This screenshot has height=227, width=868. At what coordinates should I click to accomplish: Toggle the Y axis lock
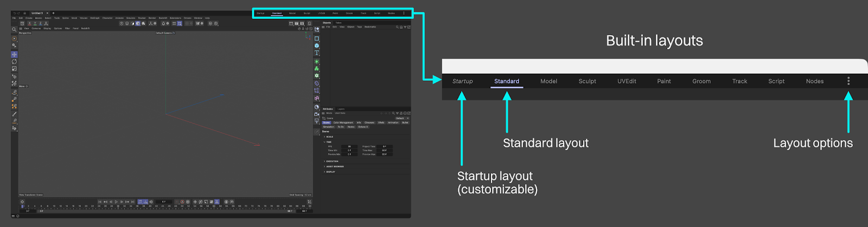click(x=35, y=23)
